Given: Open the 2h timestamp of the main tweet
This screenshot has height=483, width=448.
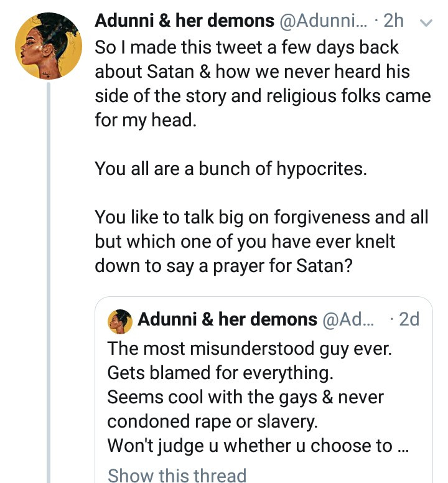Looking at the screenshot, I should pos(394,21).
